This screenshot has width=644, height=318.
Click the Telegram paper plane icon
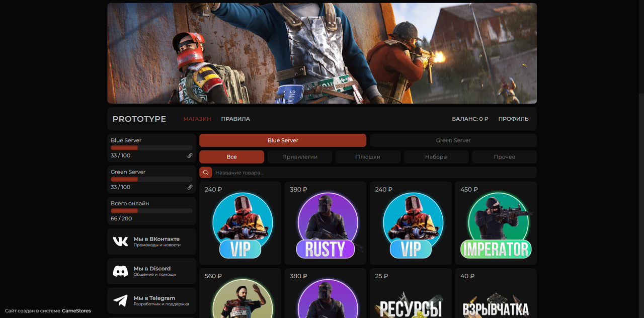121,300
